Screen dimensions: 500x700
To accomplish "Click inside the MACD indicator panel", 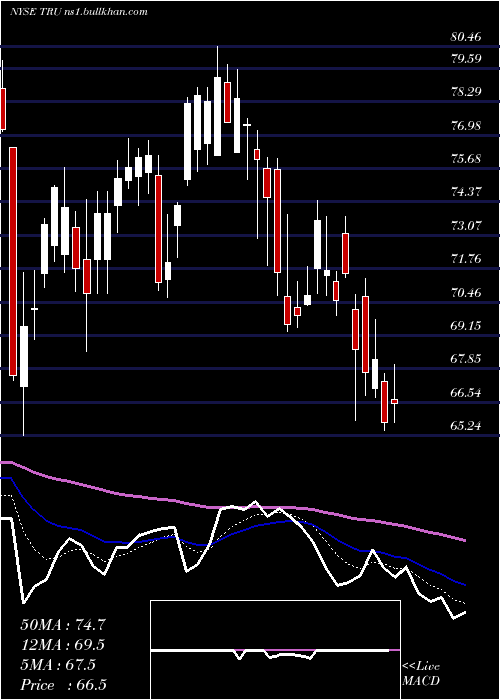I will coord(275,650).
